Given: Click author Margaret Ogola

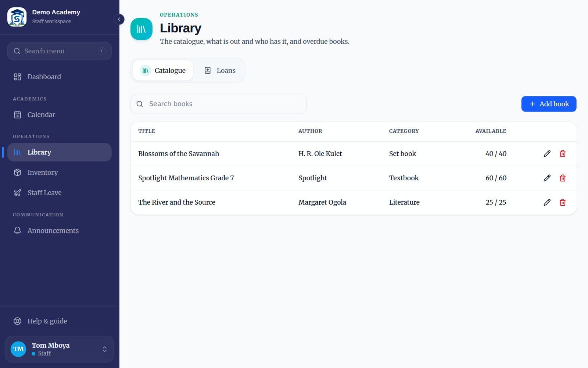Looking at the screenshot, I should point(322,202).
